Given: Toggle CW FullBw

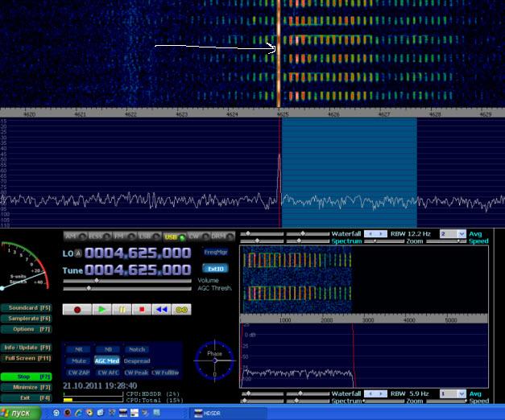Looking at the screenshot, I should [x=165, y=373].
